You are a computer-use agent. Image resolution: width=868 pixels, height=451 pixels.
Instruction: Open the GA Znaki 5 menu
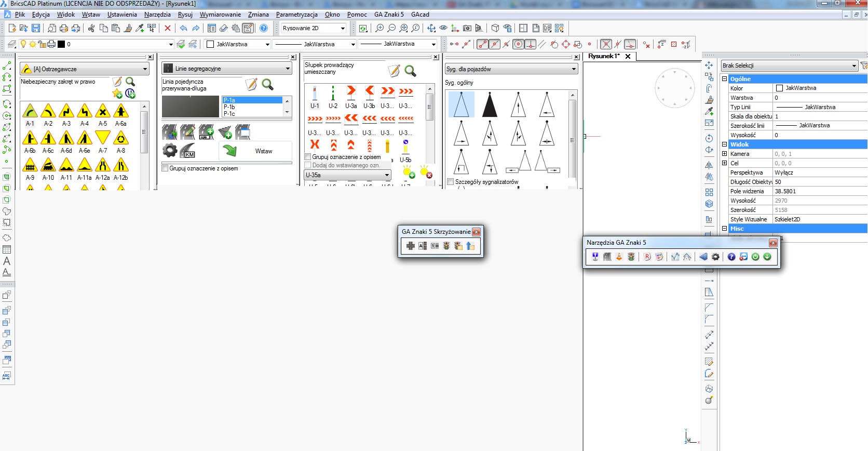(389, 15)
